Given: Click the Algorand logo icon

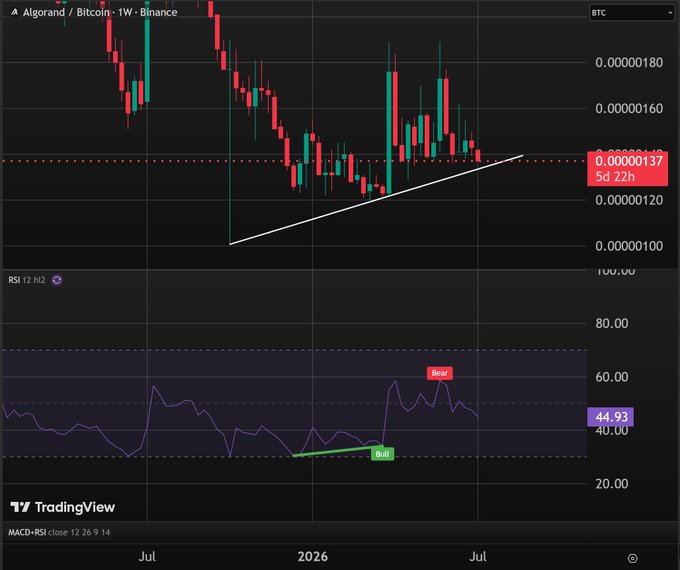Looking at the screenshot, I should (x=14, y=12).
